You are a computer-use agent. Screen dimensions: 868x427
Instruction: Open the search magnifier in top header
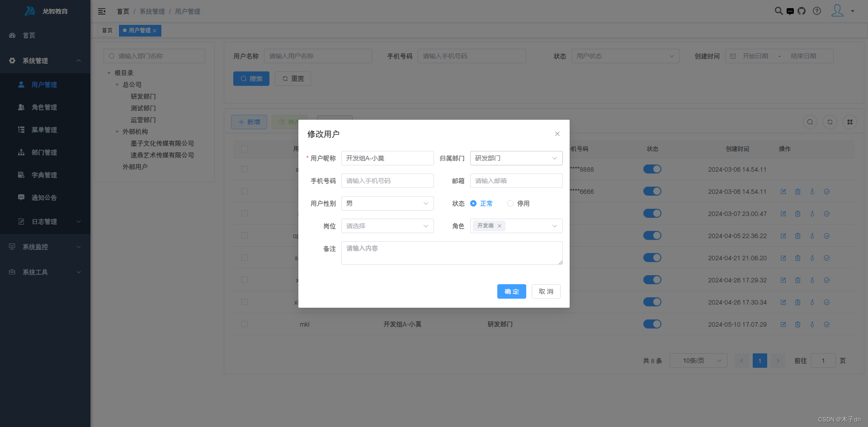(x=778, y=11)
